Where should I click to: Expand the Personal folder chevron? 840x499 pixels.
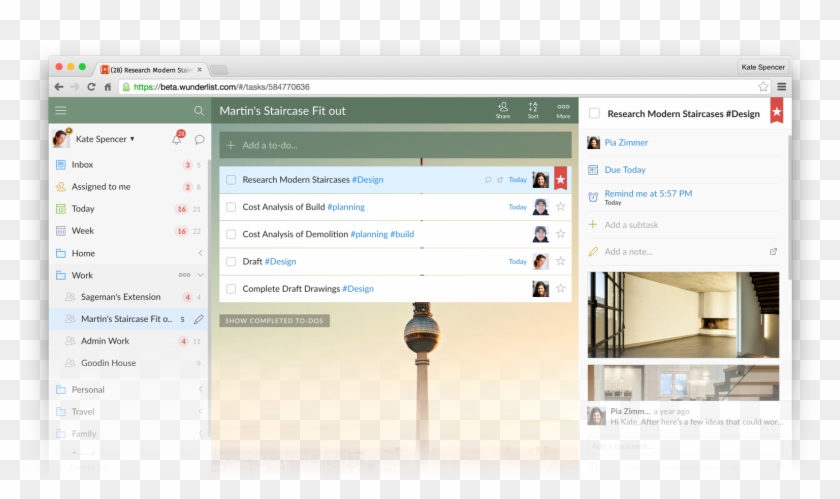tap(200, 390)
